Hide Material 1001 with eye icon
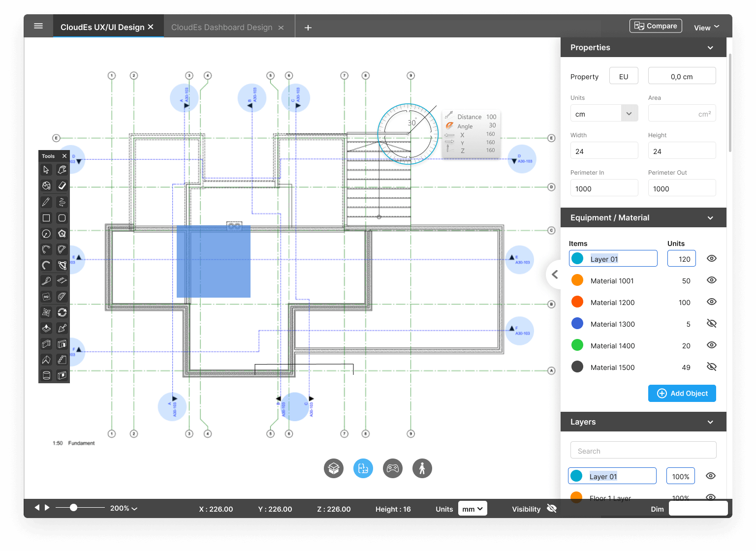Screen dimensions: 756x551 (x=711, y=280)
